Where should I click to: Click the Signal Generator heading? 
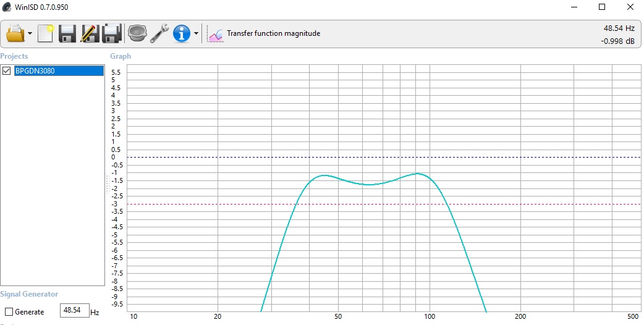tap(29, 294)
